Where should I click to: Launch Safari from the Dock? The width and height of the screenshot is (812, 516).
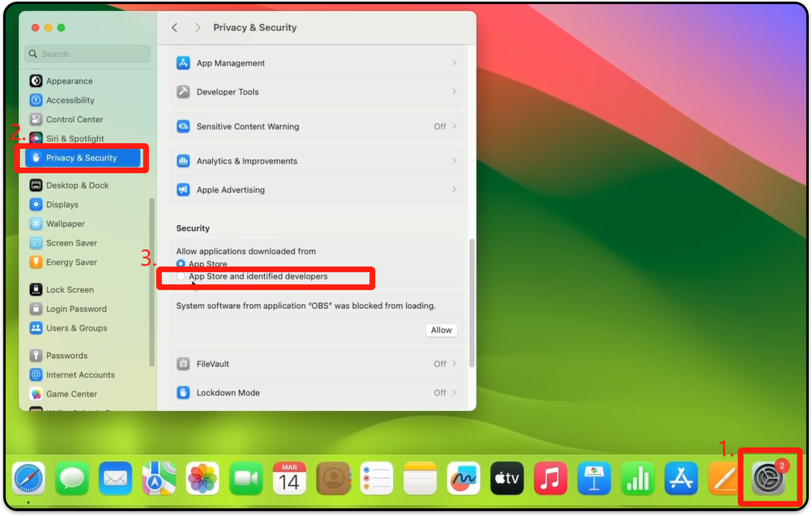(28, 479)
